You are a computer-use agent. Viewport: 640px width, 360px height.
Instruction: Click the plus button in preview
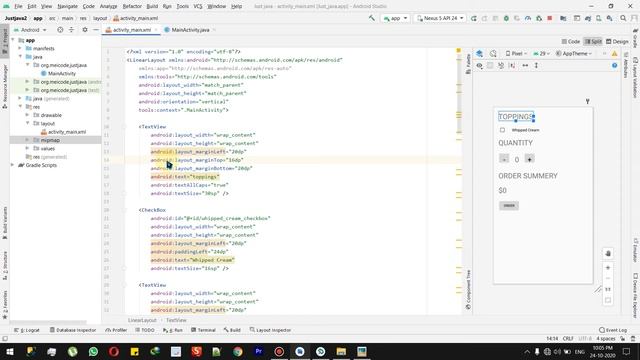point(529,159)
